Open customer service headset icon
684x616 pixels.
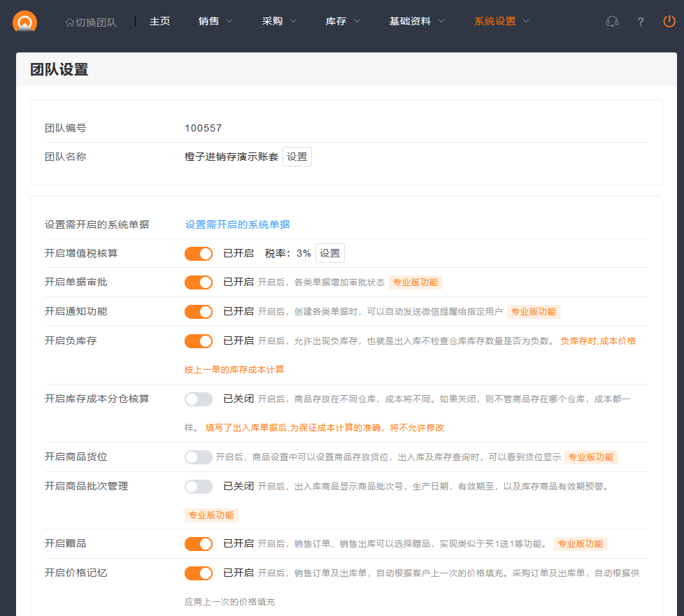[612, 22]
